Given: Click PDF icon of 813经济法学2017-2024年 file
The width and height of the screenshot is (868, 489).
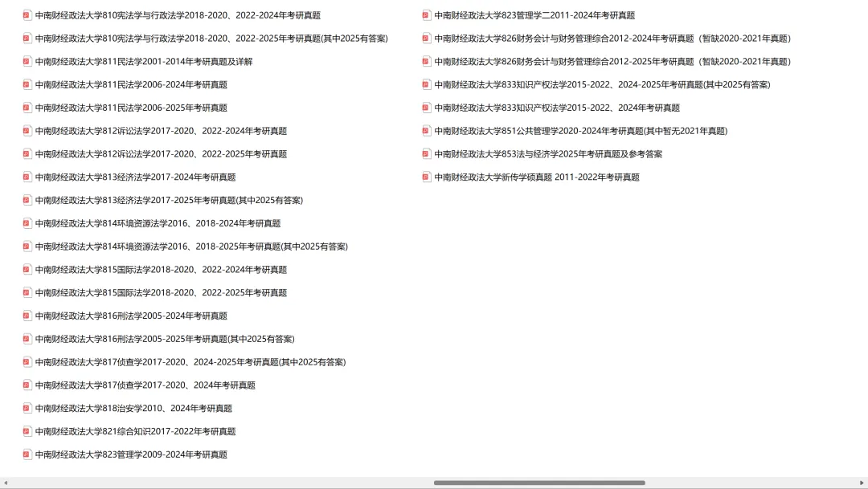Looking at the screenshot, I should click(x=27, y=177).
